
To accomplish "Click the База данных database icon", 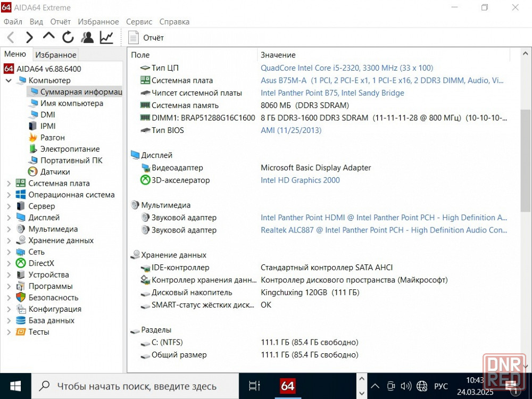I will tap(21, 320).
